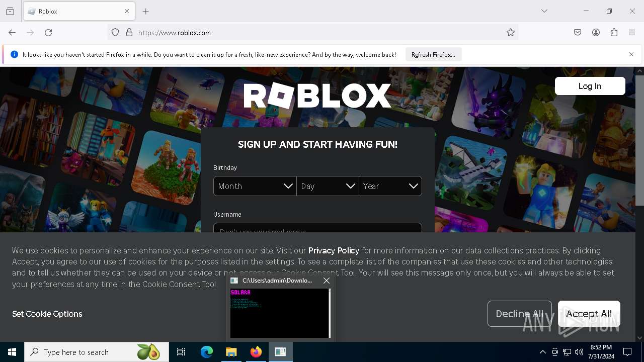Open the Firefox hamburger menu

[632, 33]
